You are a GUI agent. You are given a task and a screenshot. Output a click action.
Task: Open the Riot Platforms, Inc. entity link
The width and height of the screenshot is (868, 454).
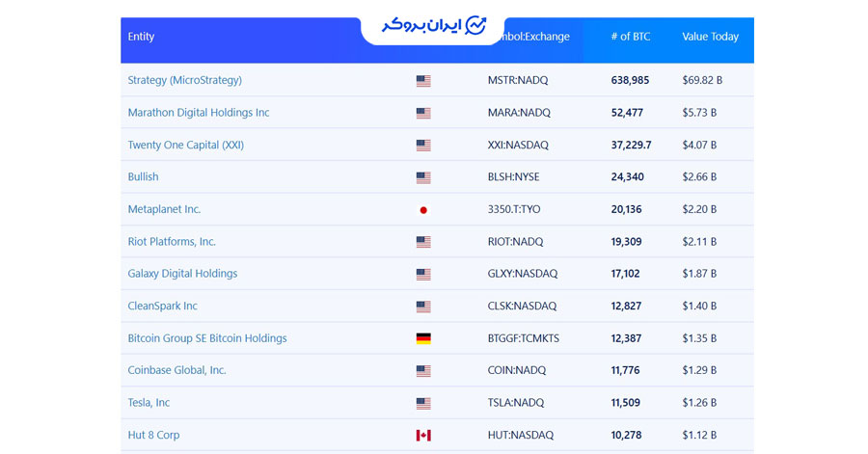[172, 241]
